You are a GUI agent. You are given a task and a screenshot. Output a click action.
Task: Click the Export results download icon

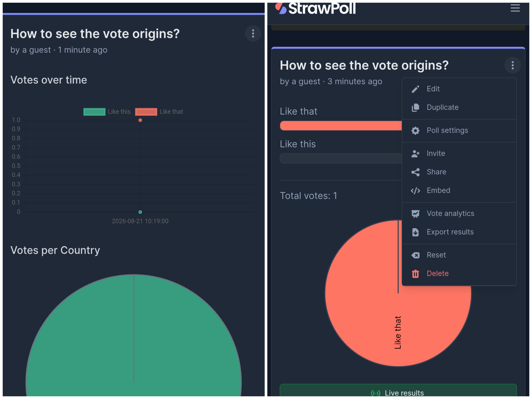click(x=415, y=232)
